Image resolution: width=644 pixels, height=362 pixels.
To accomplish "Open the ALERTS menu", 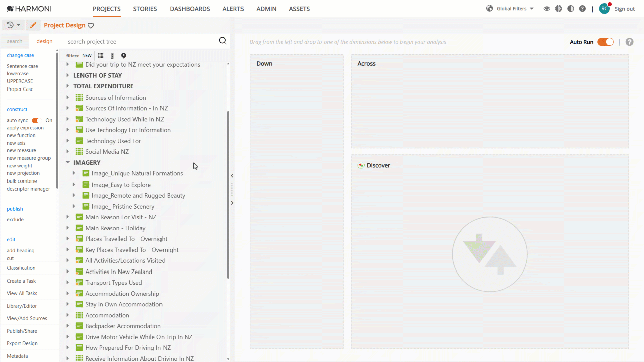I will (233, 9).
